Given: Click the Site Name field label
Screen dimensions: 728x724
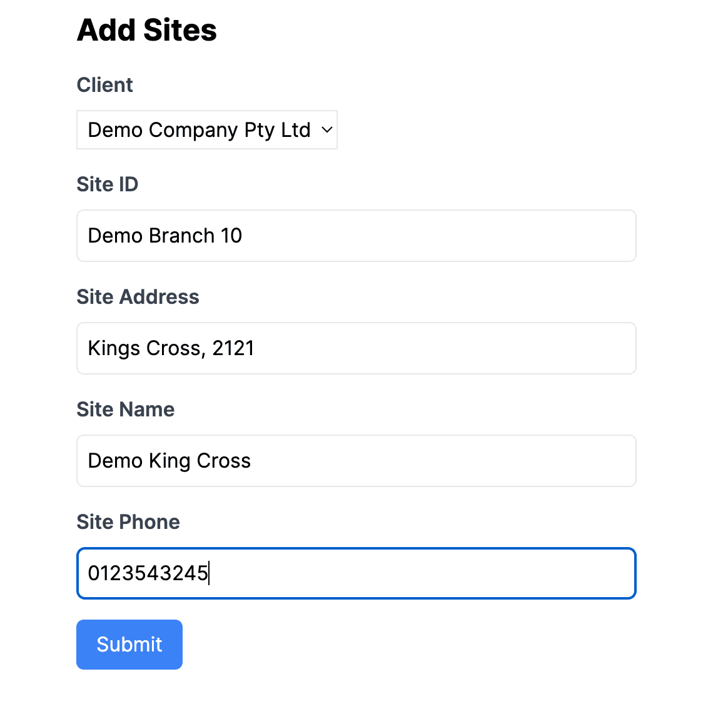Looking at the screenshot, I should click(x=125, y=410).
